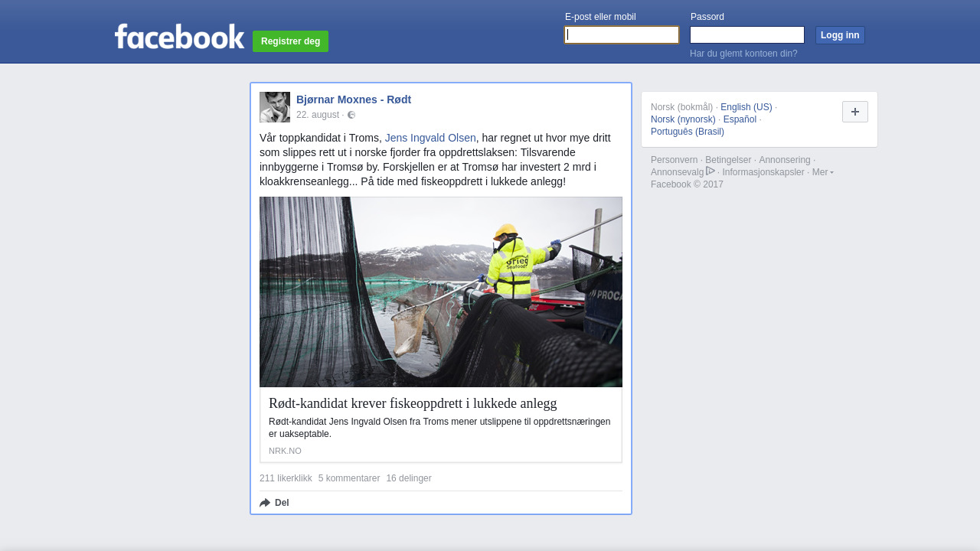Click the share arrow icon beside Del
The height and width of the screenshot is (551, 980).
pos(265,503)
